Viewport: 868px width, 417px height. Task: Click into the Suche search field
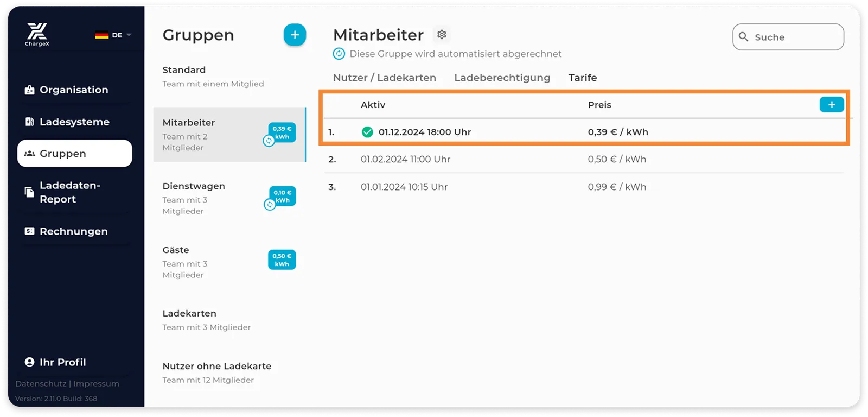(788, 37)
